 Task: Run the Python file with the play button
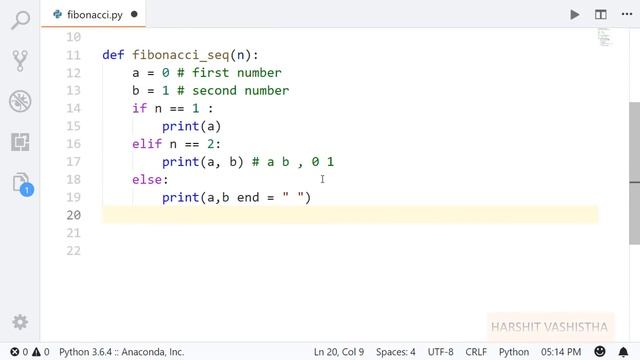tap(575, 15)
